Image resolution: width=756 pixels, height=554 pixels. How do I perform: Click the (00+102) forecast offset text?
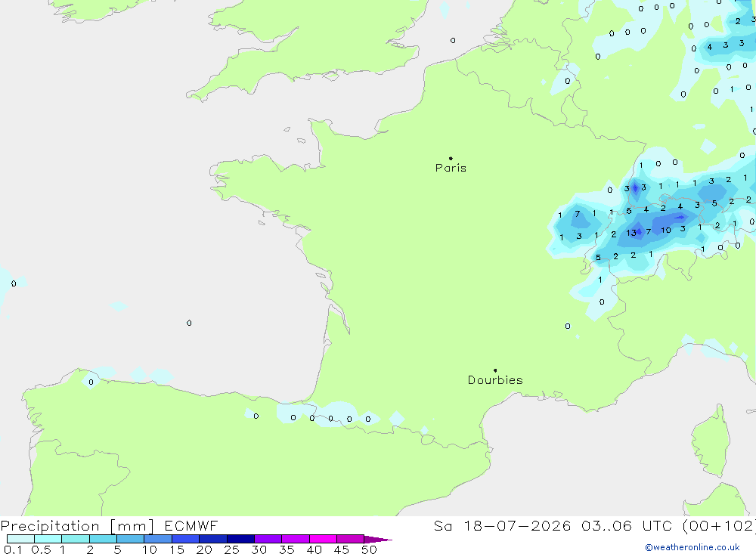719,525
